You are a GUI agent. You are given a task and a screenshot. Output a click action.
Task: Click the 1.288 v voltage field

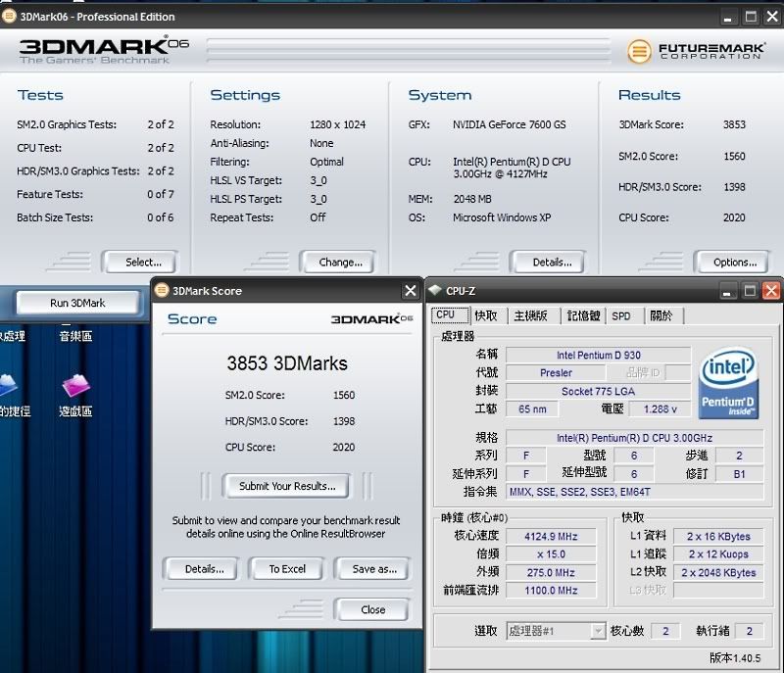(660, 409)
